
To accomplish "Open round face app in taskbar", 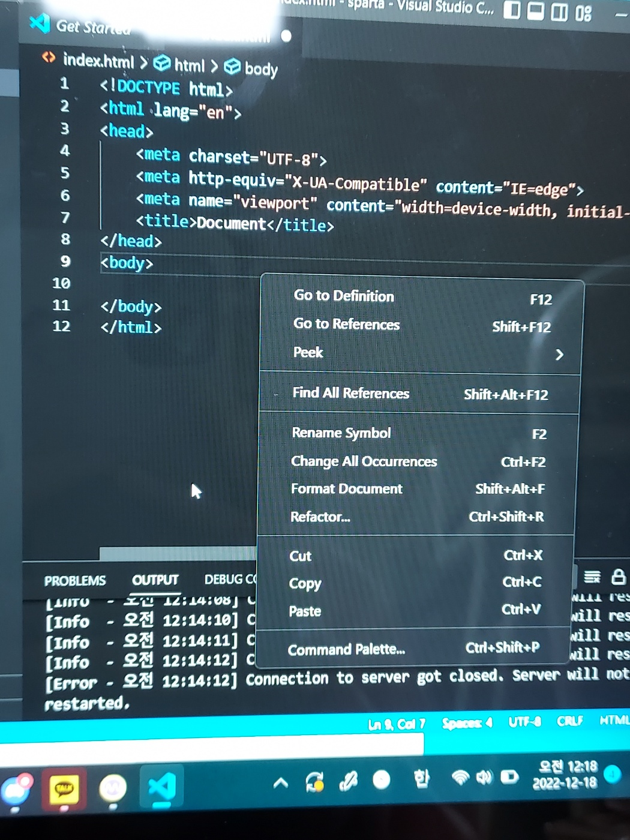I will tap(113, 788).
